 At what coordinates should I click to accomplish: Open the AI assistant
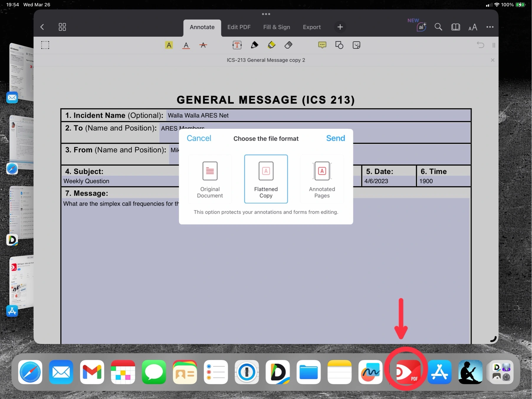click(x=421, y=27)
